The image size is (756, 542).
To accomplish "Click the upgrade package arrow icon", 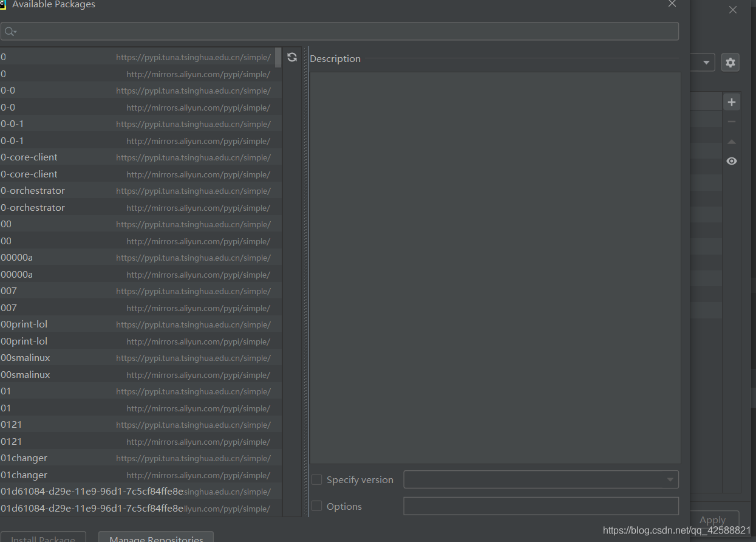I will [x=732, y=142].
